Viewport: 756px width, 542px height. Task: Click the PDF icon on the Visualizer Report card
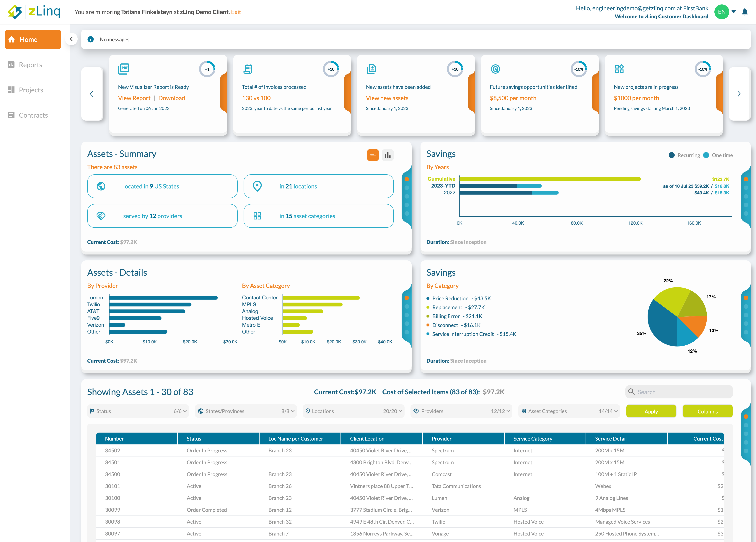point(124,69)
